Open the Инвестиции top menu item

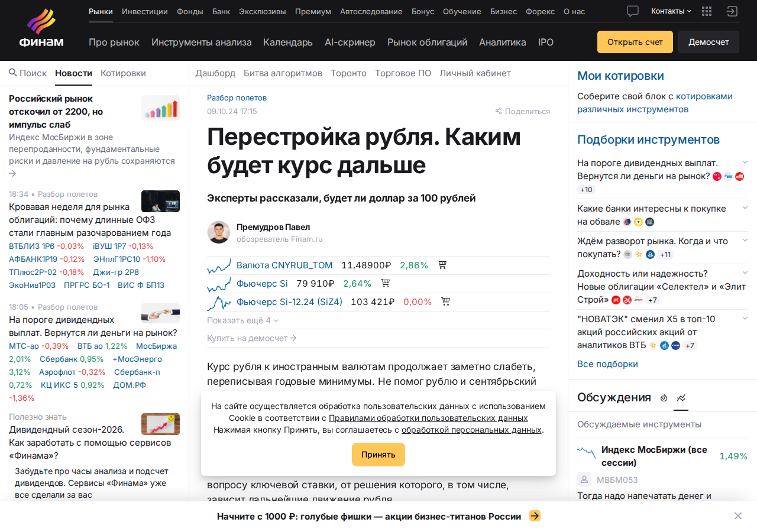pyautogui.click(x=145, y=11)
